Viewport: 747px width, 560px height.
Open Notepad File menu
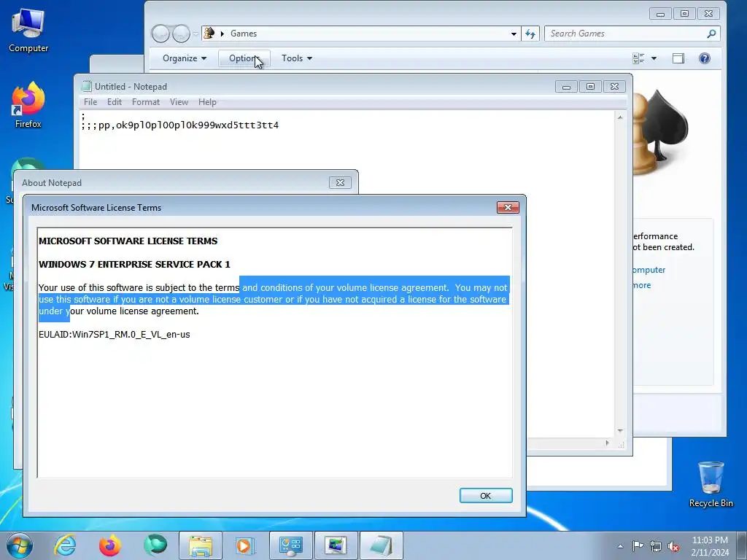pos(90,102)
